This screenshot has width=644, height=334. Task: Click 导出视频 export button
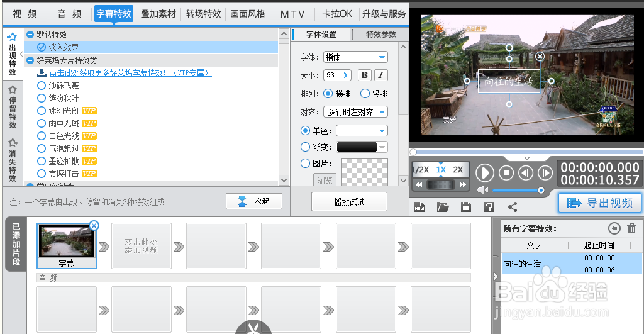(599, 203)
